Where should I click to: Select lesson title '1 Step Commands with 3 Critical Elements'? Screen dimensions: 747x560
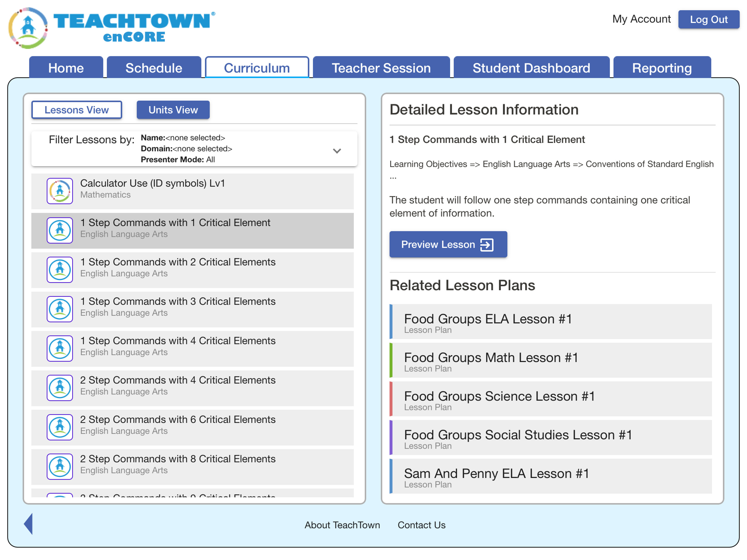click(x=178, y=301)
